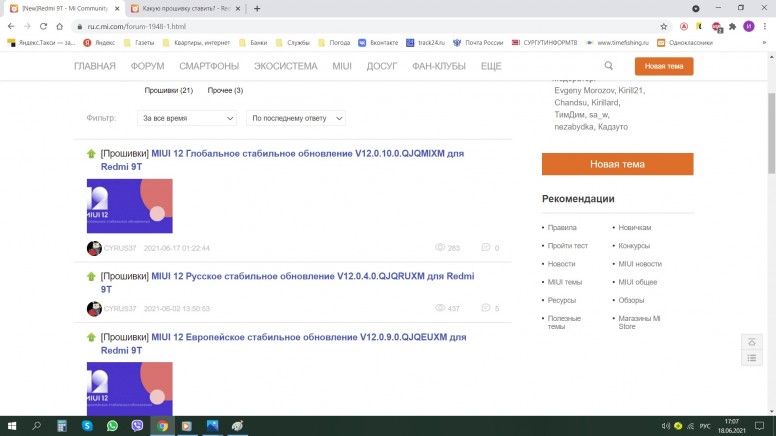Open Новички recommendation link
776x436 pixels.
(x=634, y=228)
